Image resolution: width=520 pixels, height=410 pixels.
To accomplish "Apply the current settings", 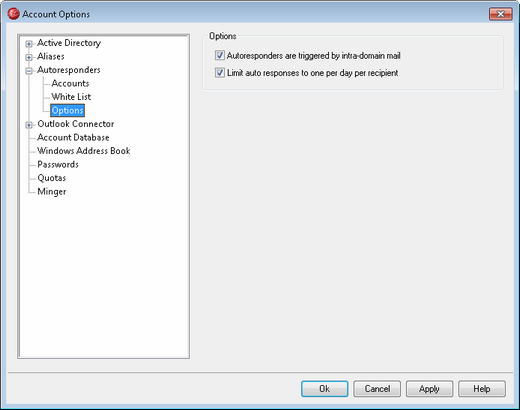I will [x=429, y=389].
